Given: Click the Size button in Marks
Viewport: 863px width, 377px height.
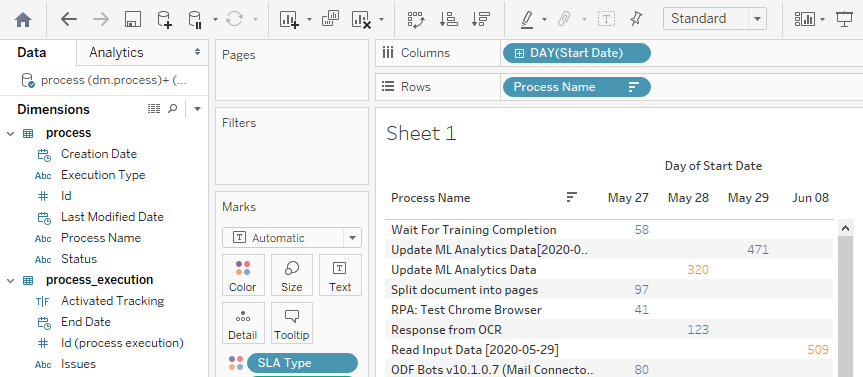Looking at the screenshot, I should point(291,276).
